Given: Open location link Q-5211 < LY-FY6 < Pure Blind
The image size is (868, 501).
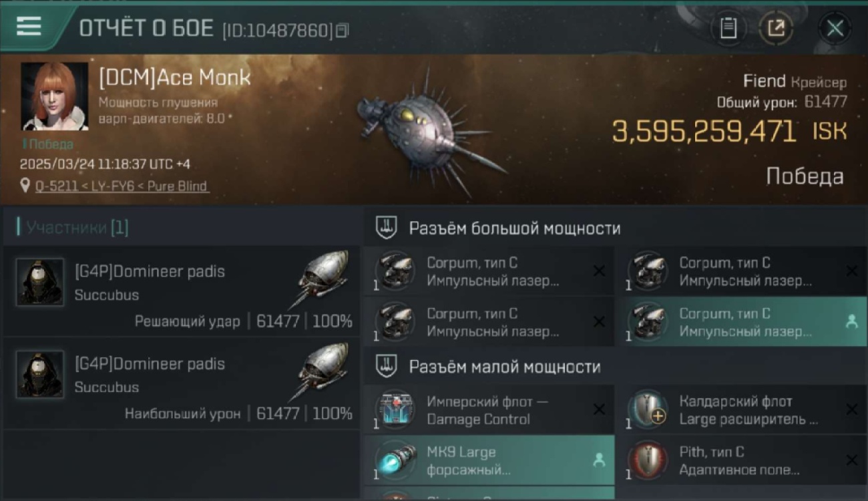Looking at the screenshot, I should (x=122, y=186).
